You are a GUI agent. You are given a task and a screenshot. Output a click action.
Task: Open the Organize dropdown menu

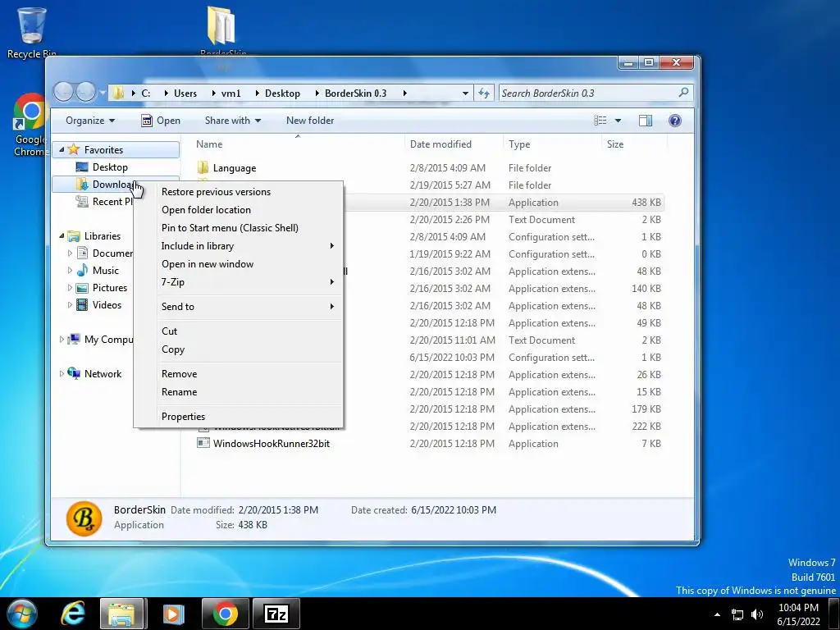pyautogui.click(x=90, y=121)
